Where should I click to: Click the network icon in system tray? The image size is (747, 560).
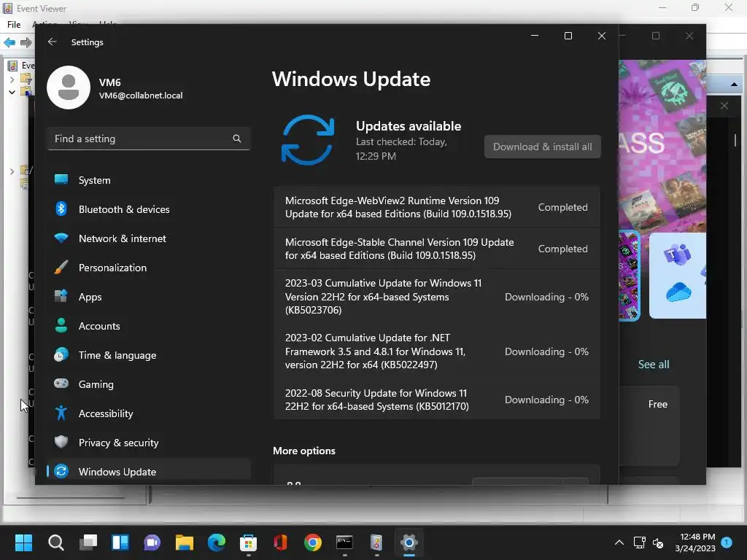pyautogui.click(x=639, y=542)
